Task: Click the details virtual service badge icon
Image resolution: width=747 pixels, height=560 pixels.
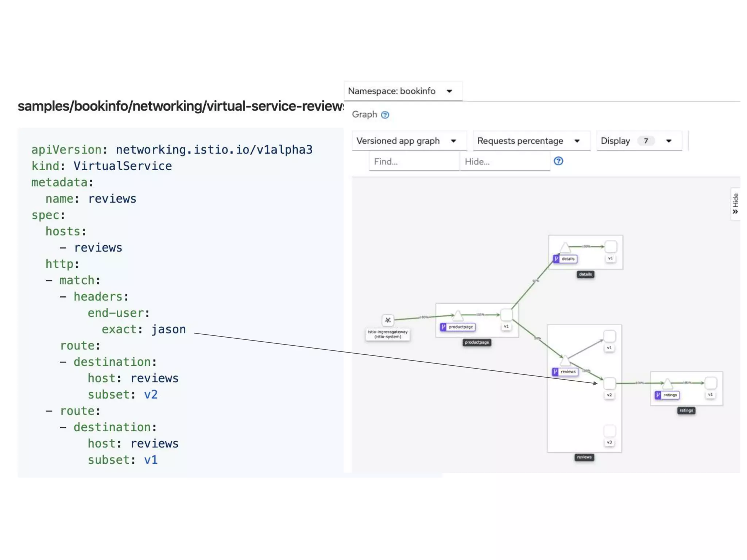Action: click(x=556, y=258)
